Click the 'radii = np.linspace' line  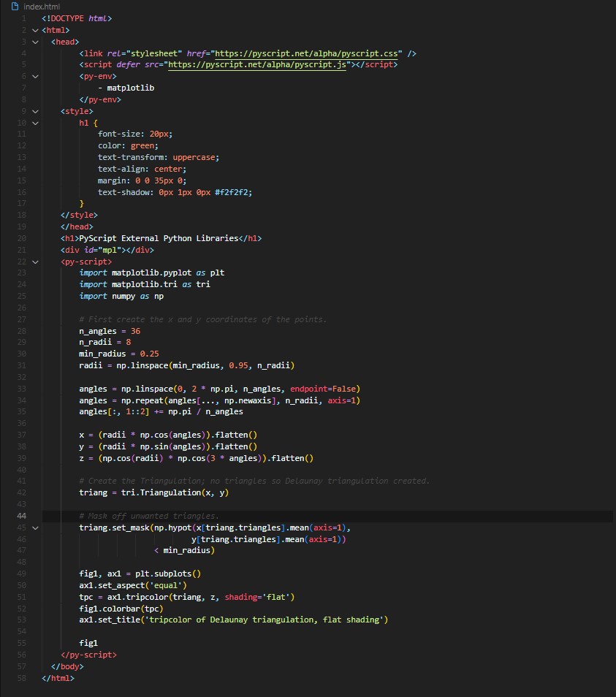pyautogui.click(x=186, y=365)
